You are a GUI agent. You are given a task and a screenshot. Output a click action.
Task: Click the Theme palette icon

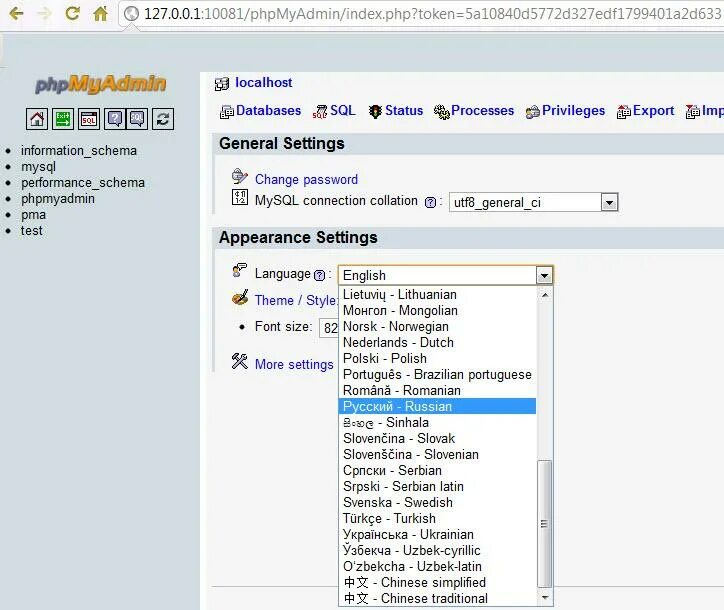tap(240, 297)
